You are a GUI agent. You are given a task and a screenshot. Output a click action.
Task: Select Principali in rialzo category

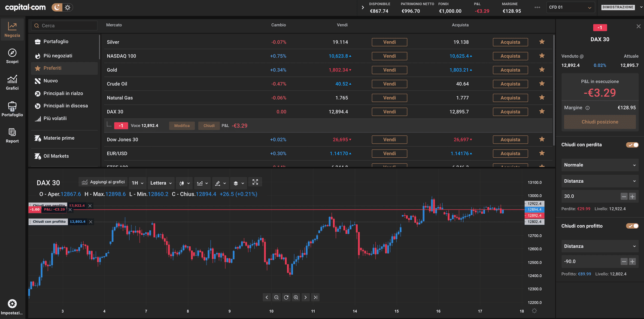(x=64, y=93)
